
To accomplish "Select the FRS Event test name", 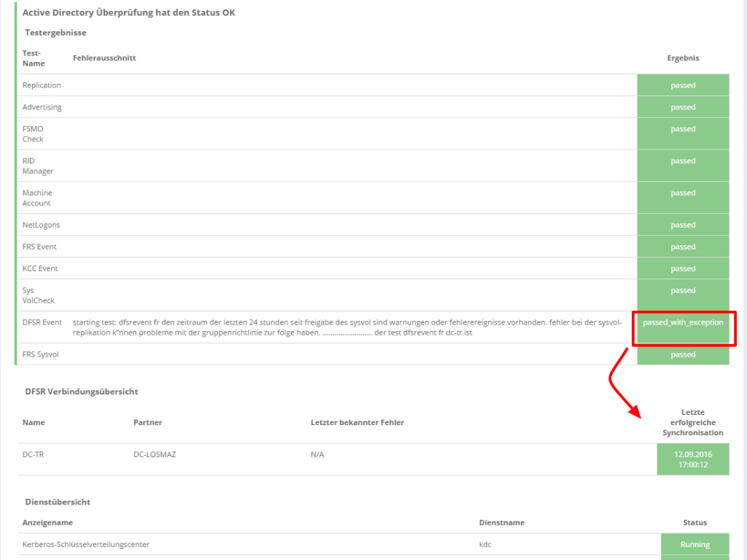I will click(39, 247).
